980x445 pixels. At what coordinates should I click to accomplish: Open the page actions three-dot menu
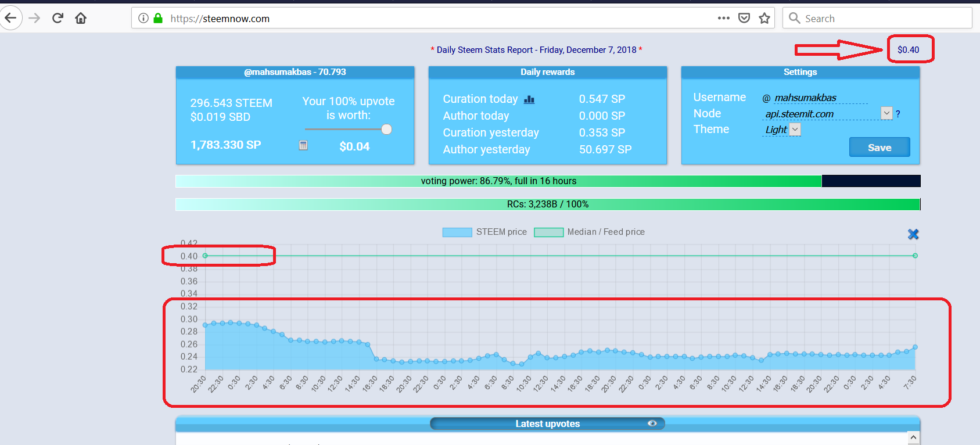[723, 18]
